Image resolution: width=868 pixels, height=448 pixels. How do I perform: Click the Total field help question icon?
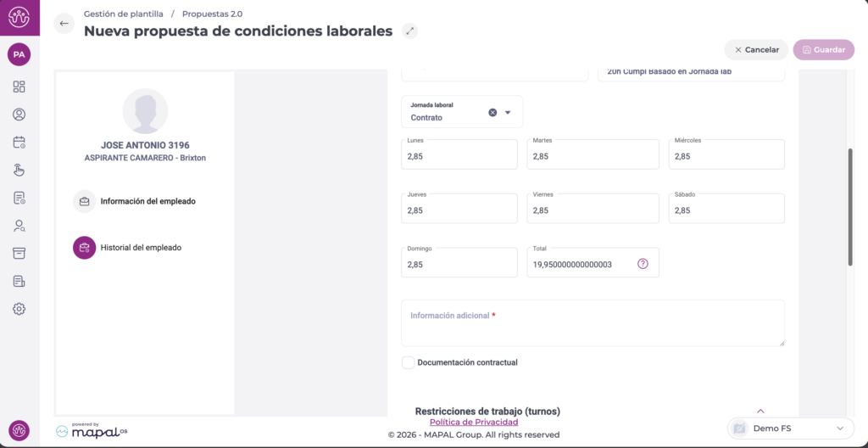click(643, 264)
